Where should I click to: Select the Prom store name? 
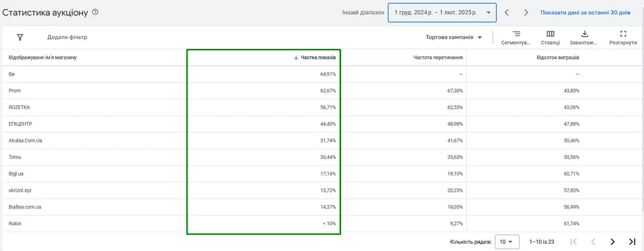tap(14, 90)
